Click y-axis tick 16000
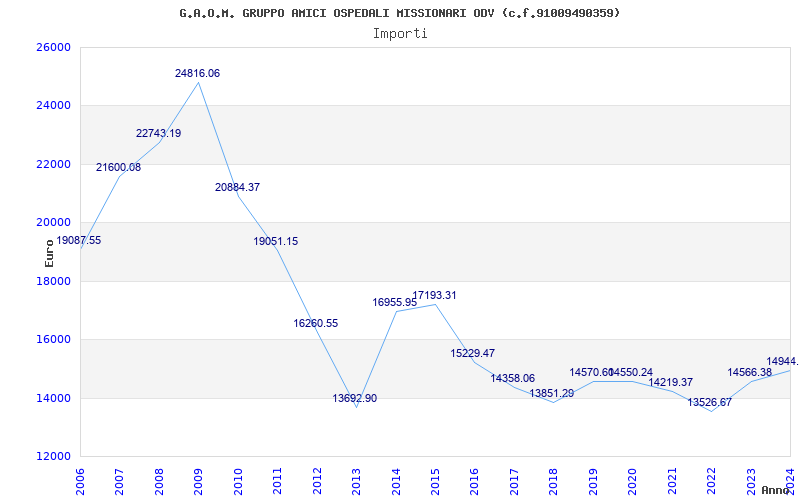The image size is (800, 500). pyautogui.click(x=54, y=339)
